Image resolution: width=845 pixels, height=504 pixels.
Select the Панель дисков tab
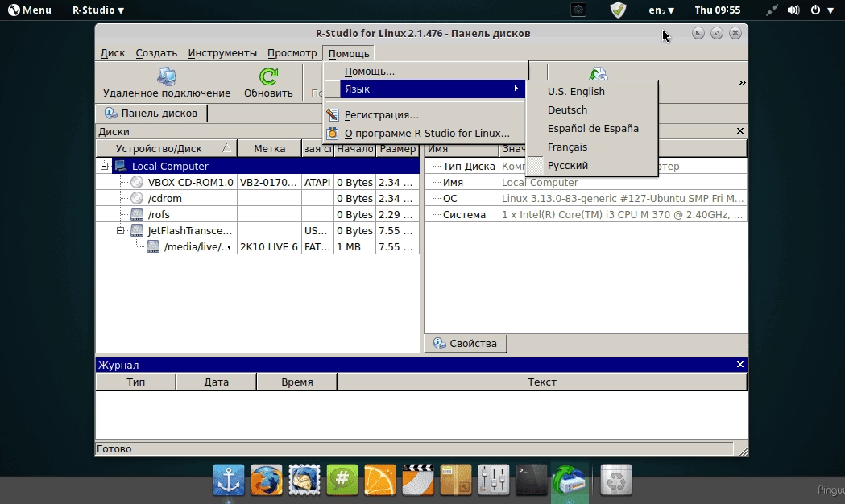(151, 113)
